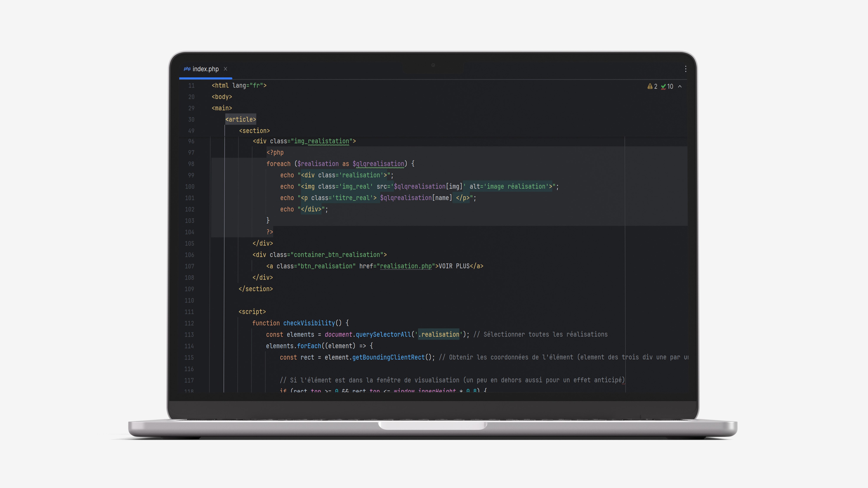Click the up chevron next to inspection counts
Image resolution: width=868 pixels, height=488 pixels.
tap(680, 87)
